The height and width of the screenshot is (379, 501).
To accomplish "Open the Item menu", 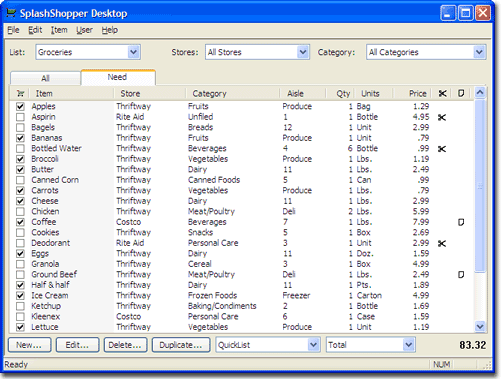I will [59, 30].
